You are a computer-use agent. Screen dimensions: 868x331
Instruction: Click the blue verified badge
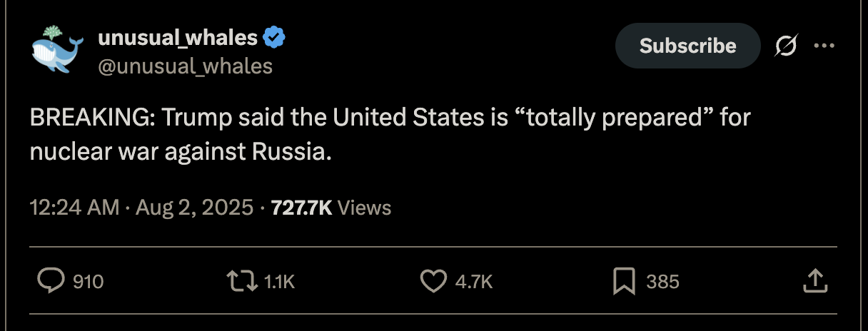tap(275, 37)
